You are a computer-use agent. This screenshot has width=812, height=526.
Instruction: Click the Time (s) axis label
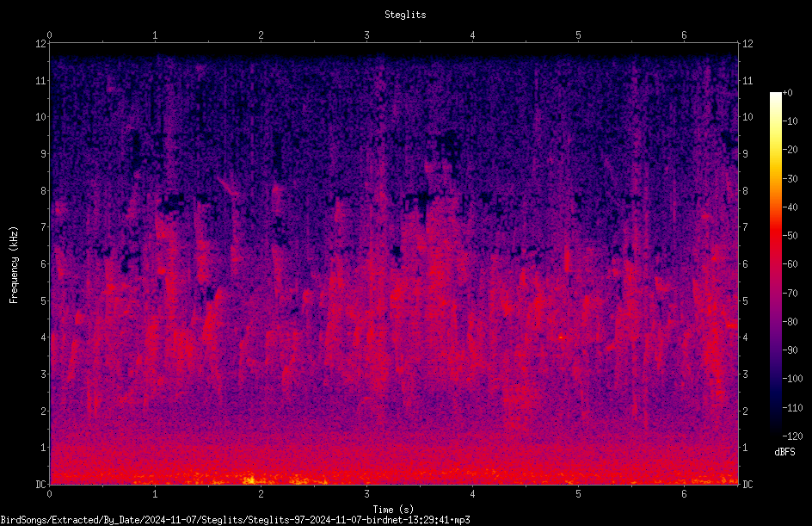point(394,510)
